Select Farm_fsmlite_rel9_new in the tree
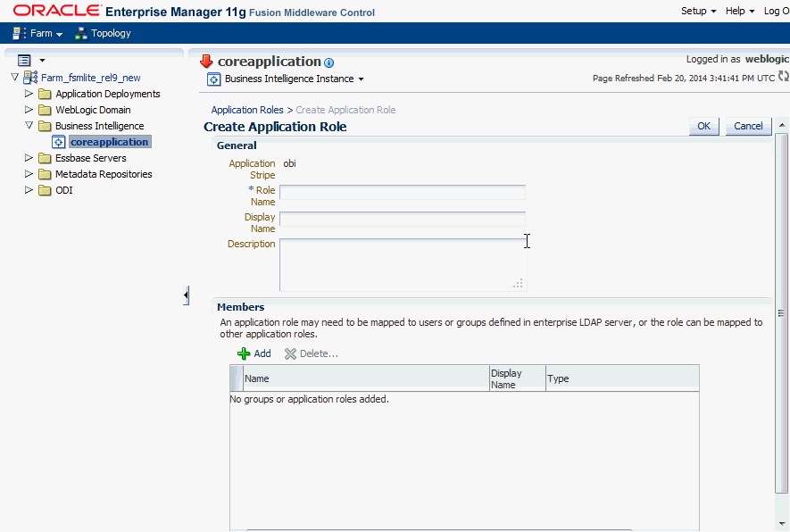 [x=91, y=78]
